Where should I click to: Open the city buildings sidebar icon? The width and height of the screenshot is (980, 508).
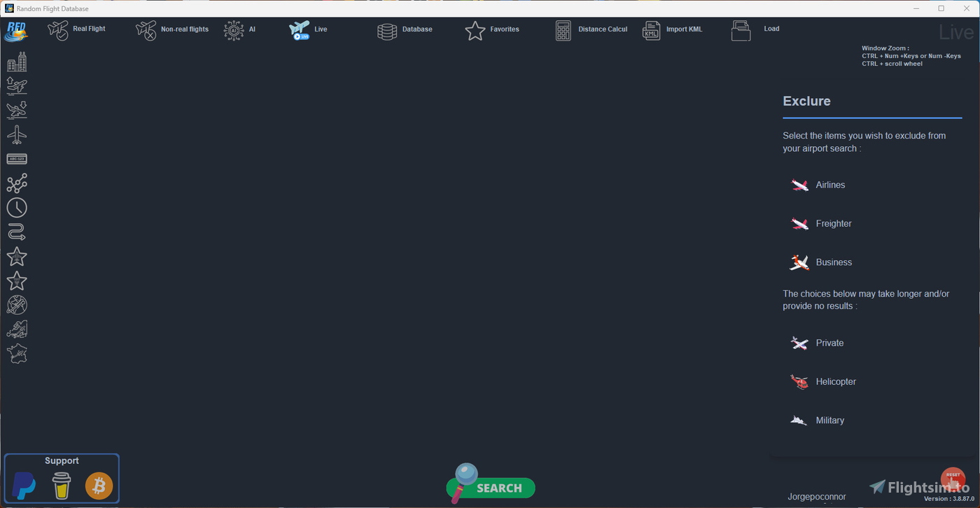(x=17, y=62)
